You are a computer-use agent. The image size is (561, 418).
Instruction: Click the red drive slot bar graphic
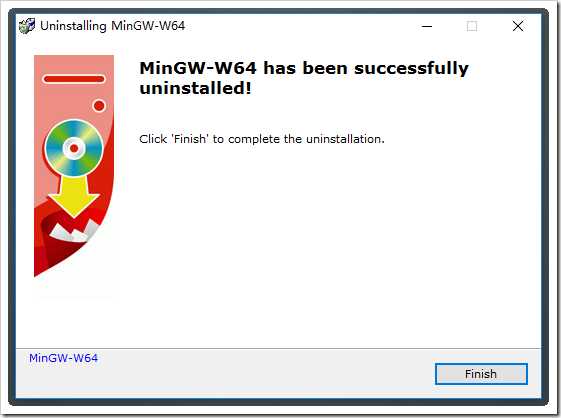pos(74,79)
